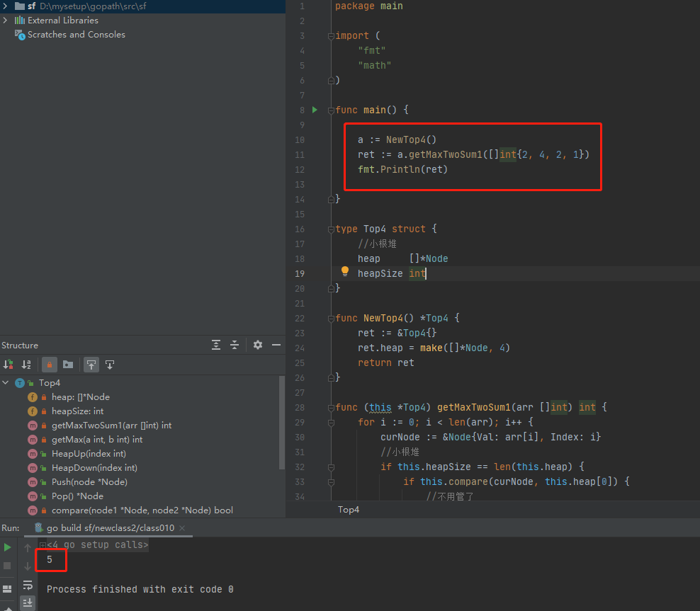Toggle autoscroll to source

coord(91,365)
